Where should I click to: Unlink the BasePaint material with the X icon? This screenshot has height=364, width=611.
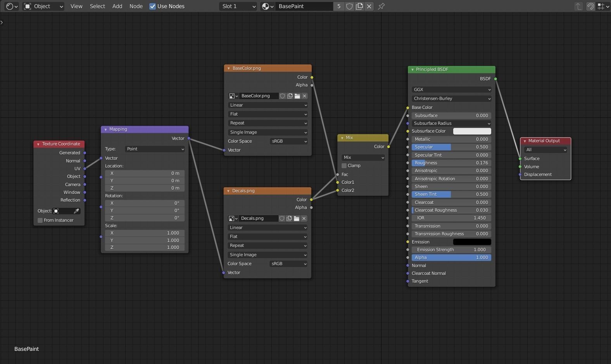369,6
